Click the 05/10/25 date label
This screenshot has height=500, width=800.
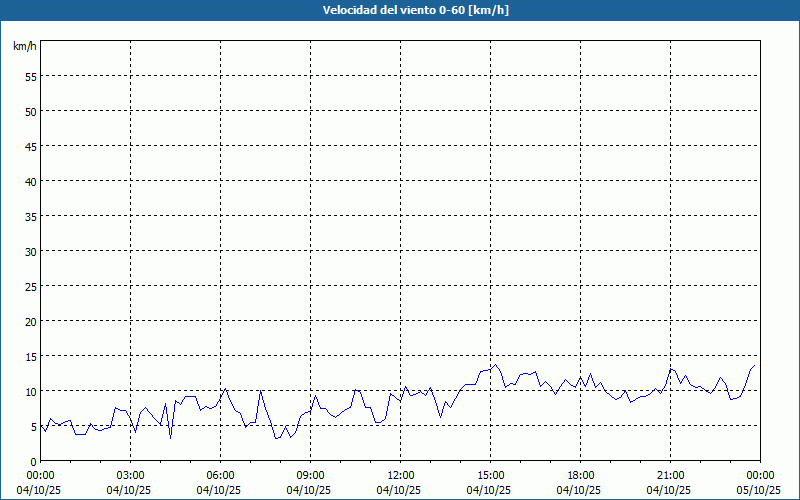760,490
